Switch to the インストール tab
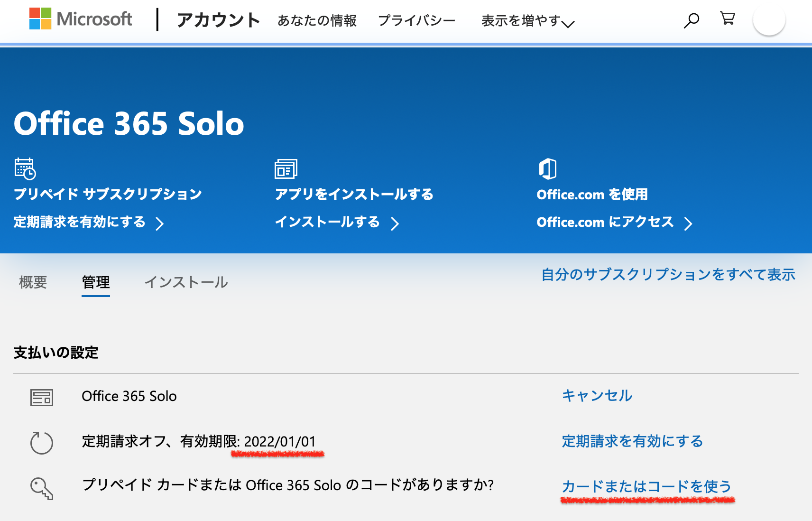Image resolution: width=812 pixels, height=521 pixels. (186, 282)
